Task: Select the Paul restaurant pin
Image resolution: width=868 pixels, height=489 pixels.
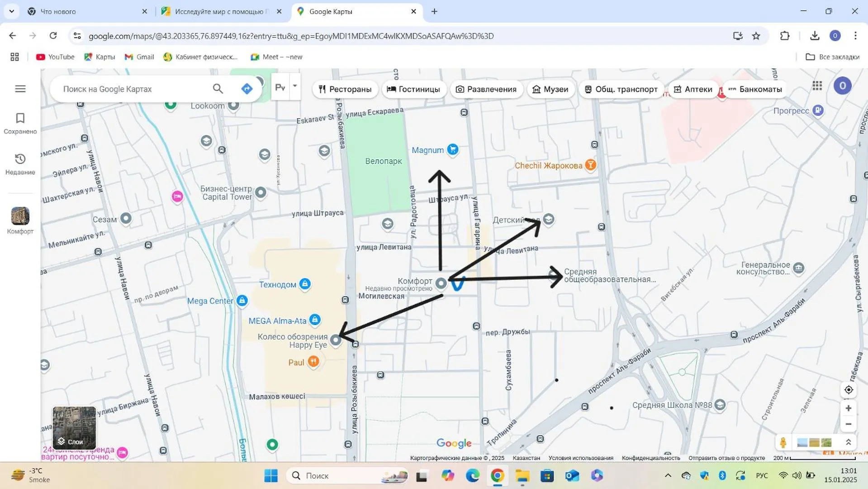Action: tap(313, 361)
